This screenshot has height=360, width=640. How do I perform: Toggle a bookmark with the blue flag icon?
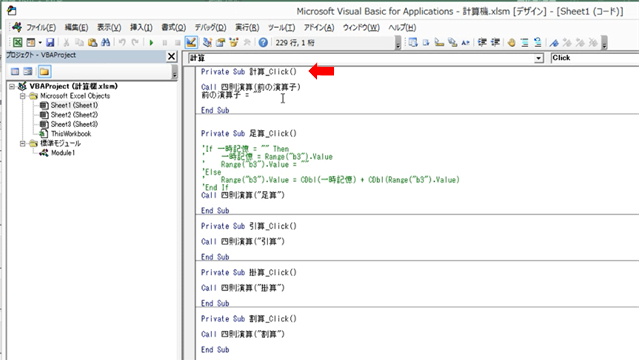pyautogui.click(x=554, y=42)
